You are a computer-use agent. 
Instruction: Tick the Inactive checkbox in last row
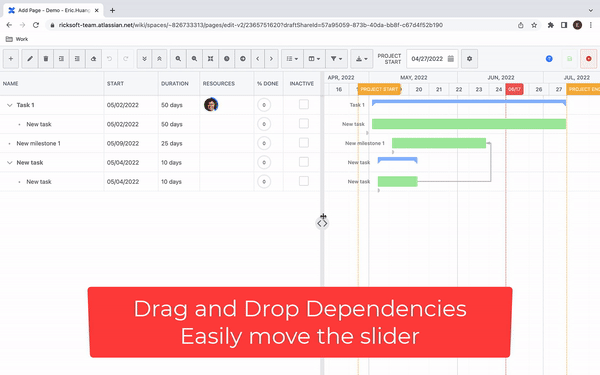coord(304,181)
